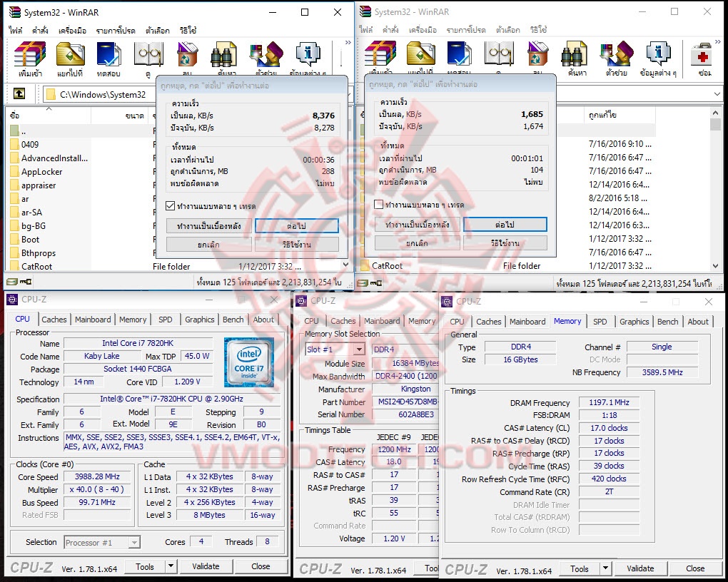Select the Boot folder in left WinRAR
This screenshot has width=728, height=582.
30,240
